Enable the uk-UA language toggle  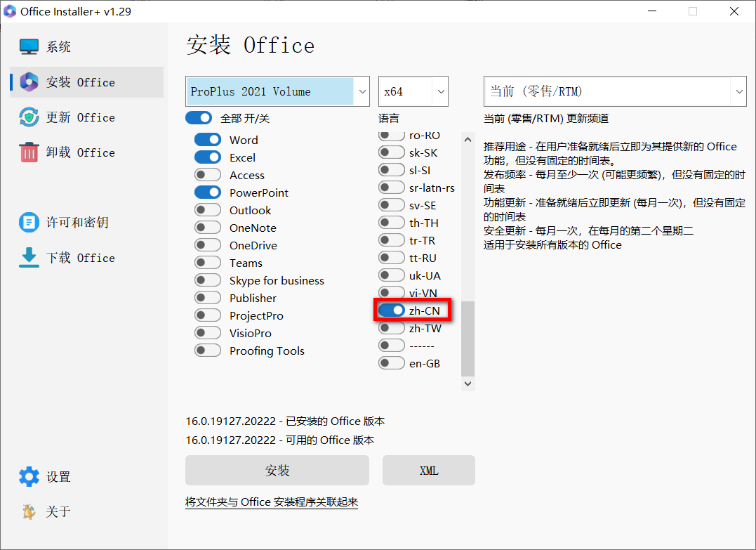click(x=392, y=275)
